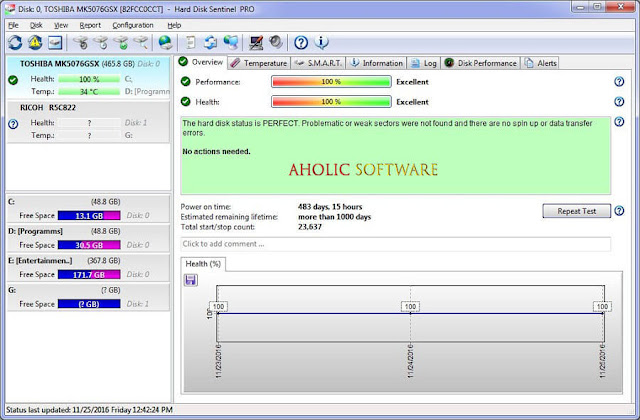Click the Repeat Test button
Viewport: 640px width, 420px height.
[x=576, y=211]
